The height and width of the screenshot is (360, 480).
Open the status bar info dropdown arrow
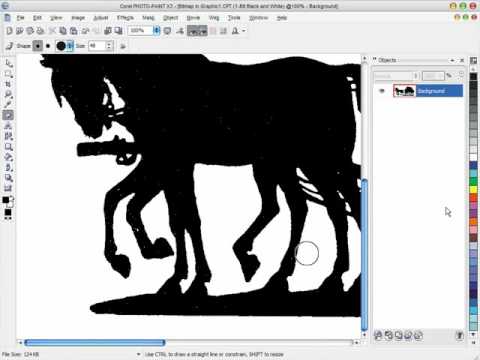(138, 354)
